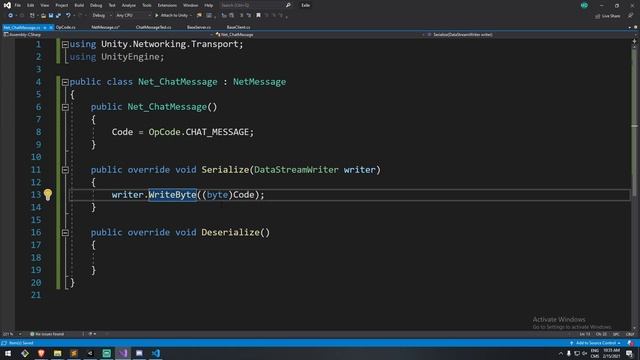Open the File Explorer taskbar icon
Screen dimensions: 640x360
(x=58, y=353)
